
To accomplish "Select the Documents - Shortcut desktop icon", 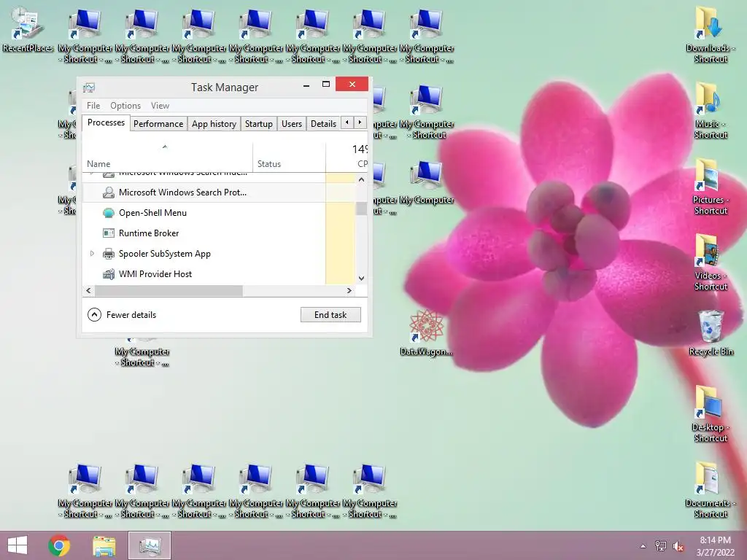I will 711,489.
